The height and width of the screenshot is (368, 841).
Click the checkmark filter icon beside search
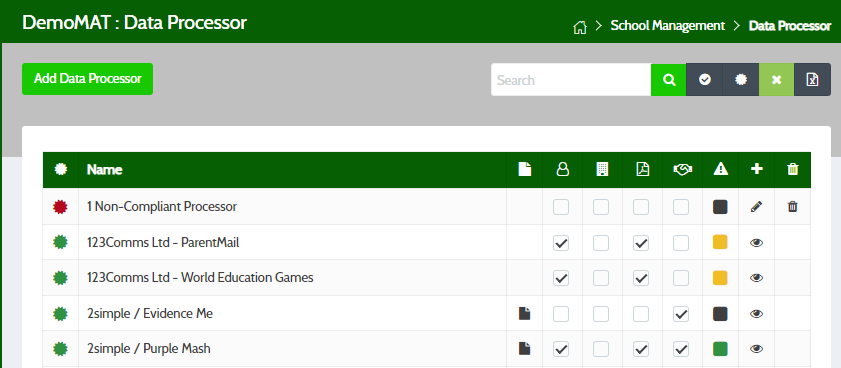tap(705, 80)
